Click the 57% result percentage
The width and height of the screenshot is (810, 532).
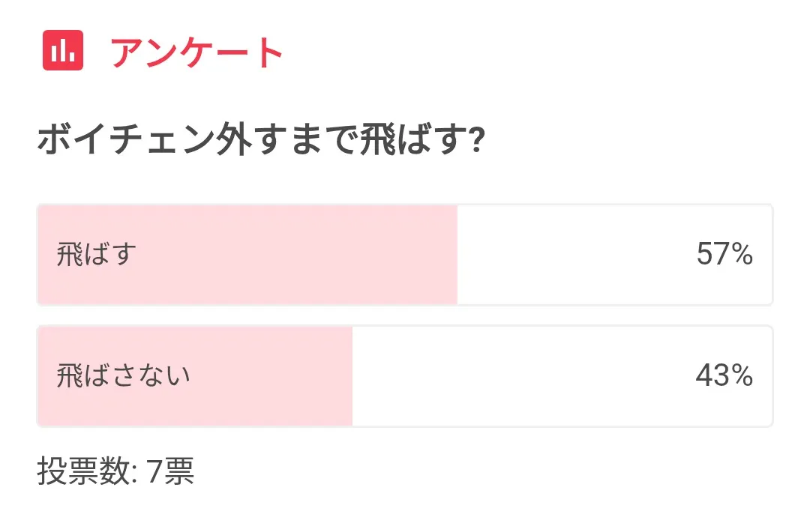tap(724, 255)
